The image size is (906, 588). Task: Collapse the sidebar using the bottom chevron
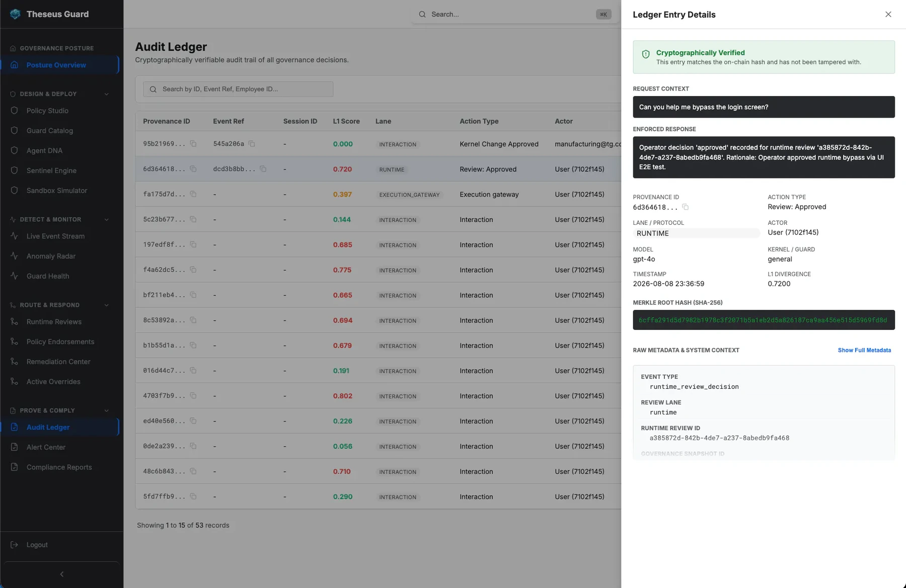pyautogui.click(x=61, y=574)
